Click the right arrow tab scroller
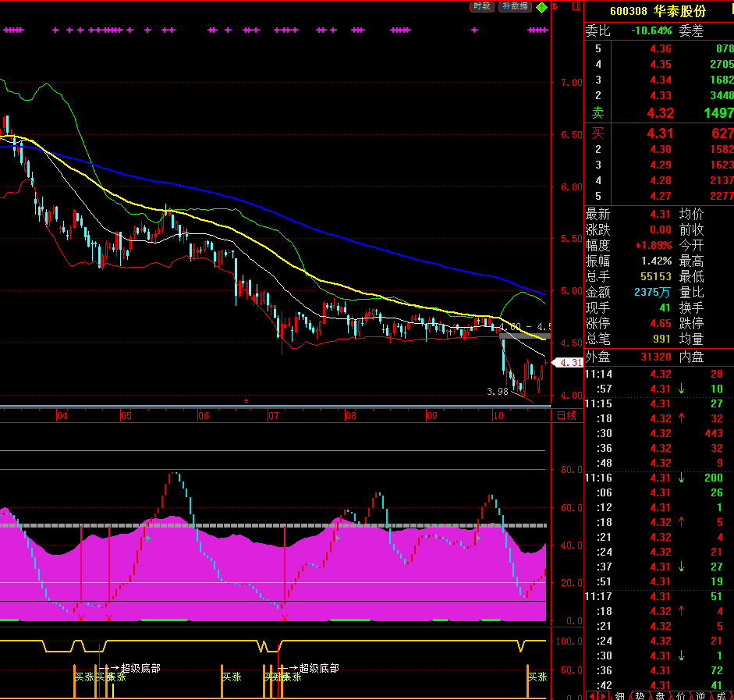The height and width of the screenshot is (700, 734). coord(602,696)
